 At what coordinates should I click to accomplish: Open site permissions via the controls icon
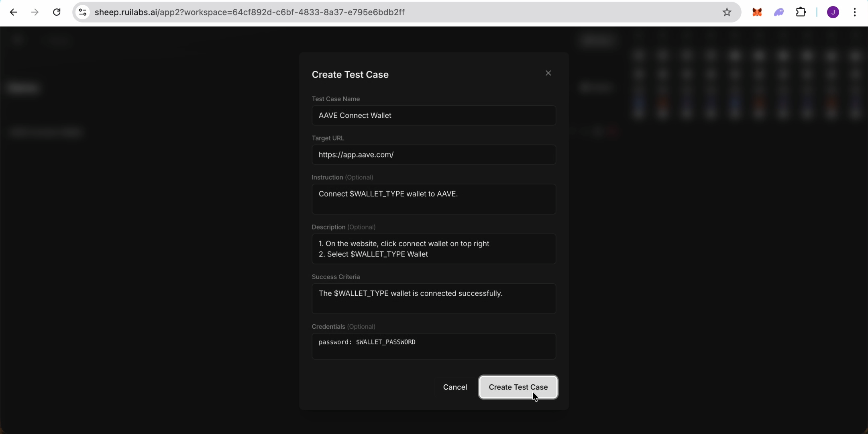tap(82, 12)
